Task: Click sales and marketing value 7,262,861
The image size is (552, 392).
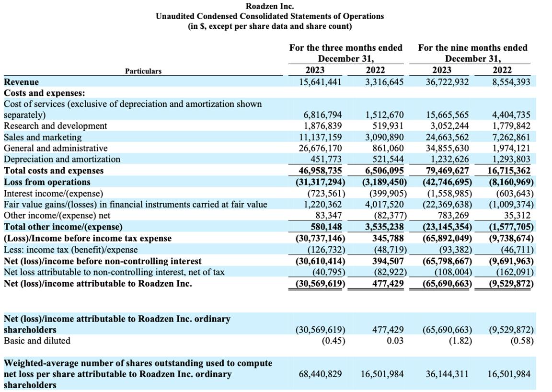Action: [x=511, y=137]
